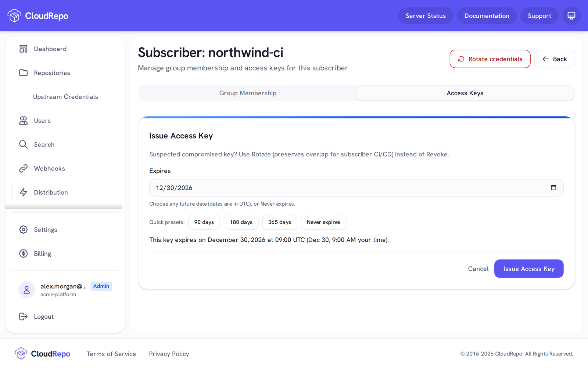Click the "Subscriber: northwind-ci" heading
This screenshot has width=588, height=368.
click(x=211, y=53)
